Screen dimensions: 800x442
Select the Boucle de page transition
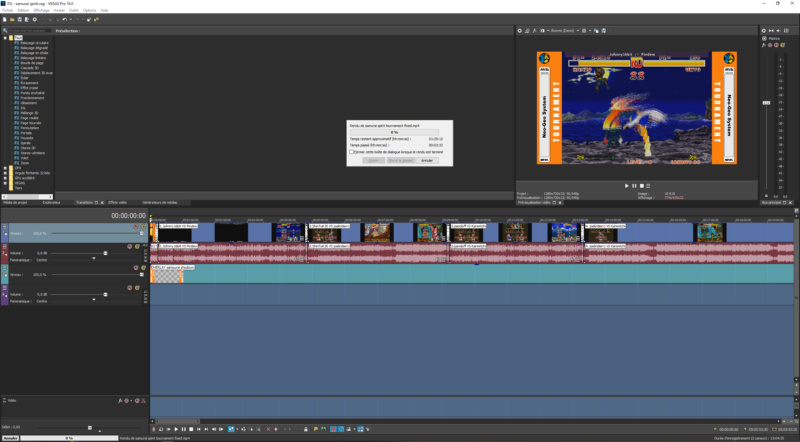pos(32,63)
